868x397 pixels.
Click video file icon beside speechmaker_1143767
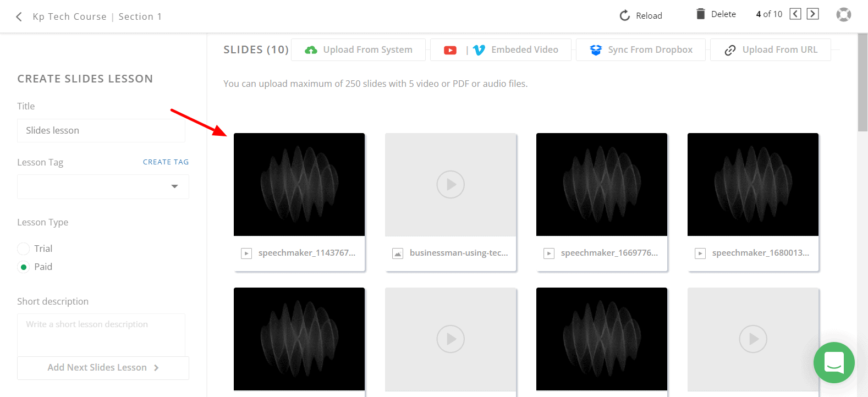246,253
